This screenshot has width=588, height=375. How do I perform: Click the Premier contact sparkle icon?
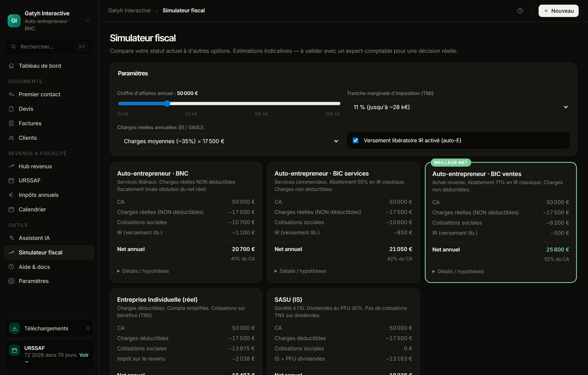pos(11,94)
